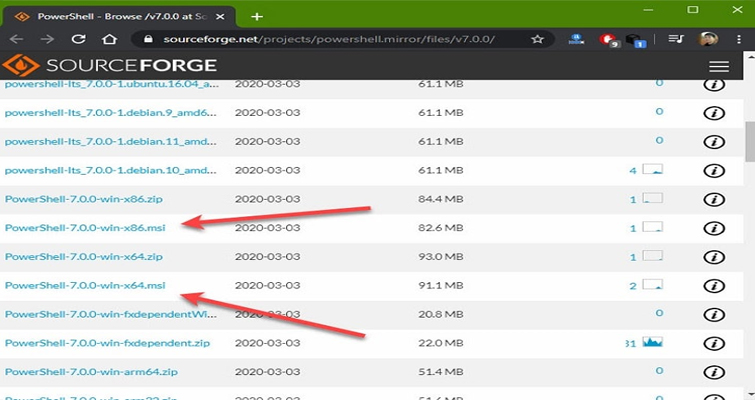Close the PowerShell browser tab
755x400 pixels.
[220, 17]
